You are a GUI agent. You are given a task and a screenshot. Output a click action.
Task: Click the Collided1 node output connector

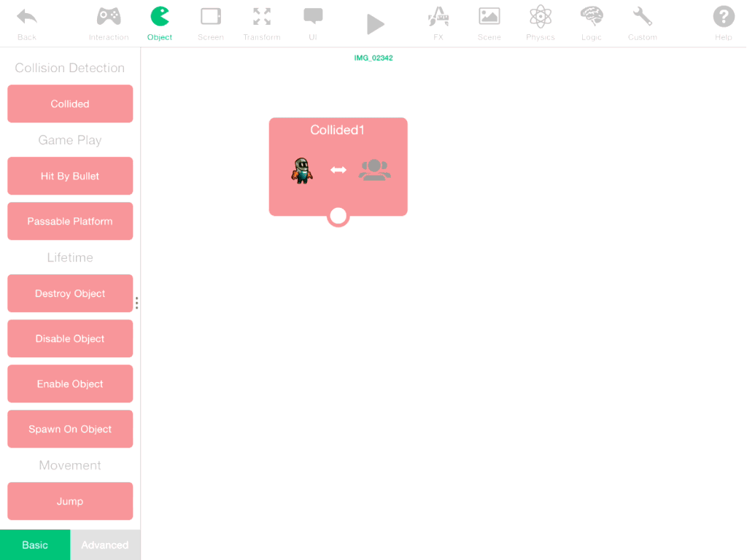[338, 216]
